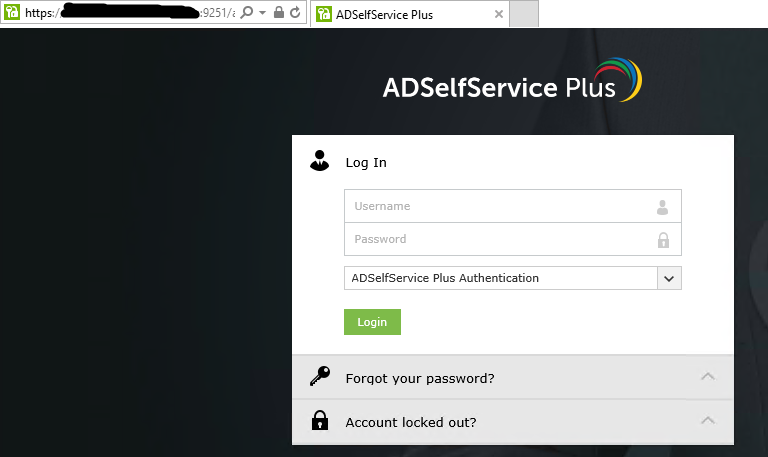
Task: Click the security padlock in address bar
Action: pyautogui.click(x=279, y=12)
